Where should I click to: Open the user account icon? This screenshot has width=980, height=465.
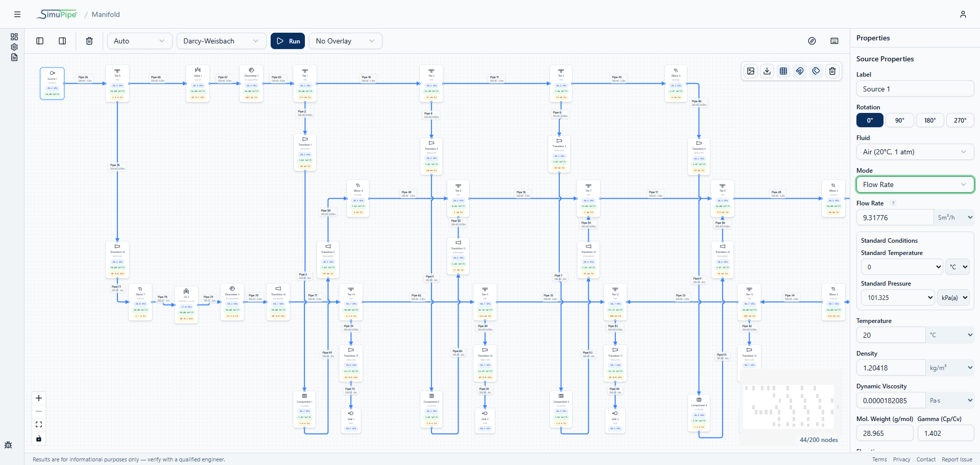point(963,14)
